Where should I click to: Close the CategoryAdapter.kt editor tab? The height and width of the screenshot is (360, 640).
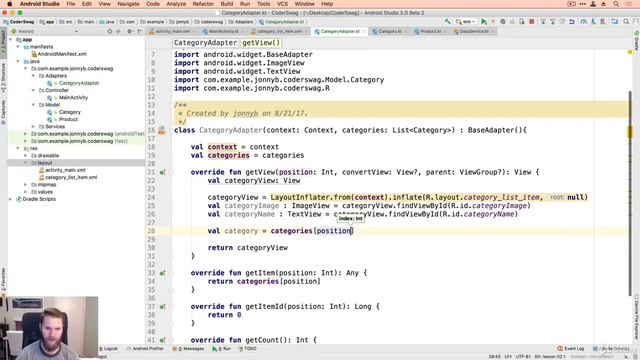pos(364,31)
